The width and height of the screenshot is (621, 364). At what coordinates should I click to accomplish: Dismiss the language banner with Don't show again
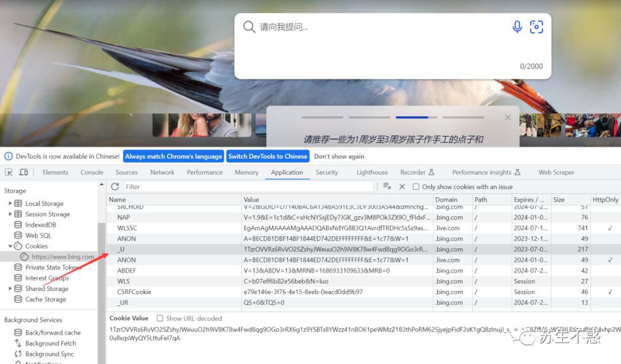tap(339, 156)
